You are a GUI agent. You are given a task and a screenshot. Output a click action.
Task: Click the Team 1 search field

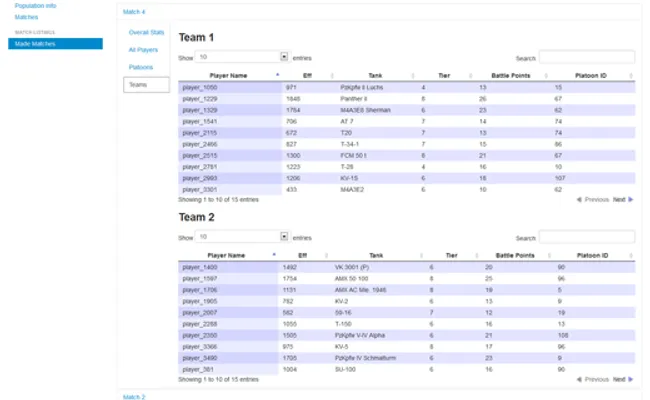point(586,58)
